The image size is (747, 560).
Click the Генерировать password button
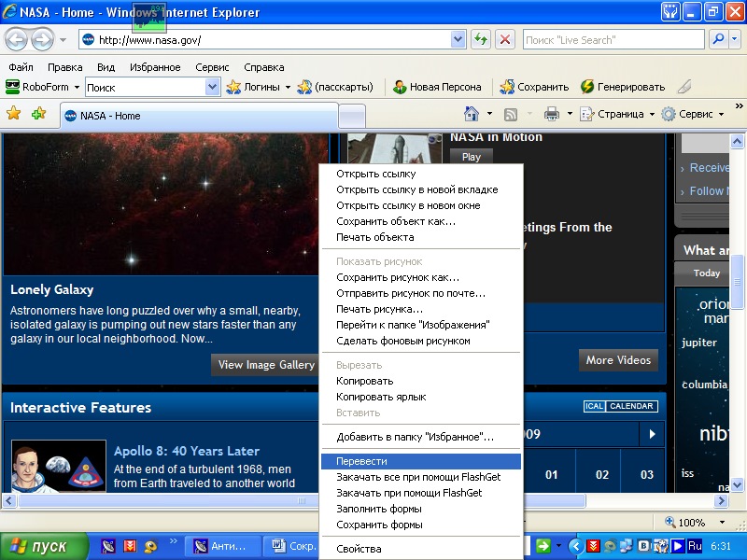coord(622,87)
